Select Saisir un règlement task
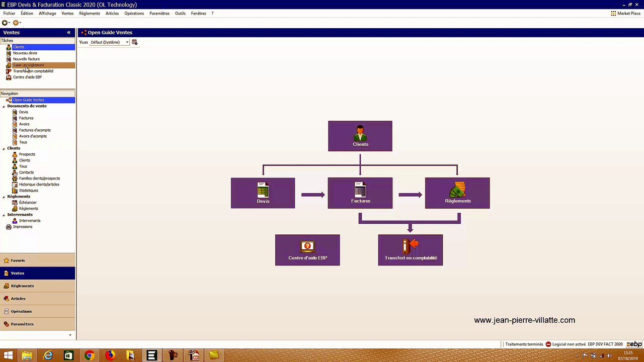Image resolution: width=644 pixels, height=362 pixels. tap(28, 65)
